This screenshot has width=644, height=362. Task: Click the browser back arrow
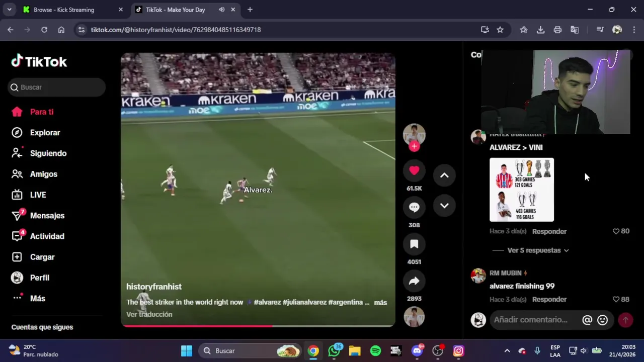pyautogui.click(x=11, y=30)
